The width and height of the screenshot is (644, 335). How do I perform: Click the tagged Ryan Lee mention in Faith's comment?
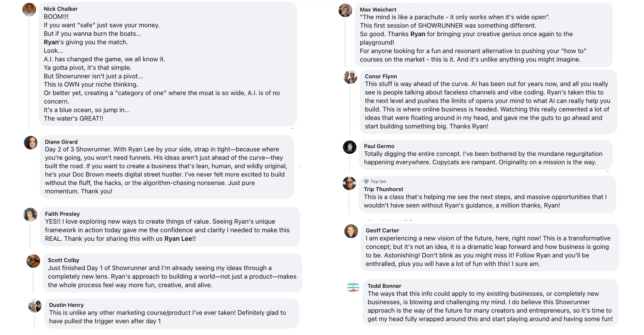178,239
